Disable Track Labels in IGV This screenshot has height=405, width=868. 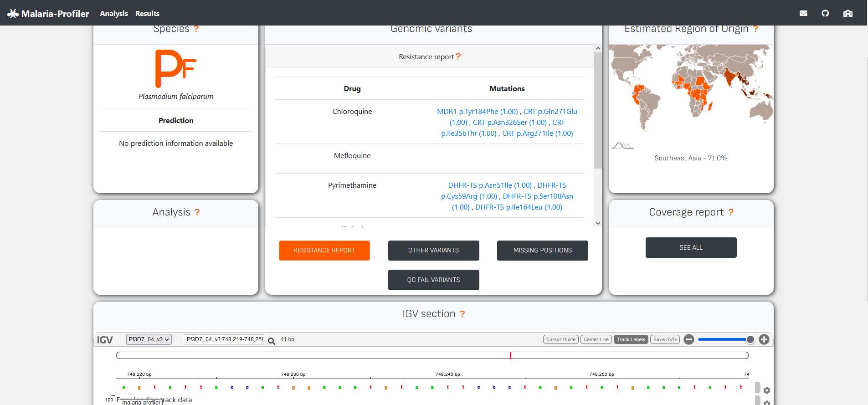pyautogui.click(x=631, y=339)
